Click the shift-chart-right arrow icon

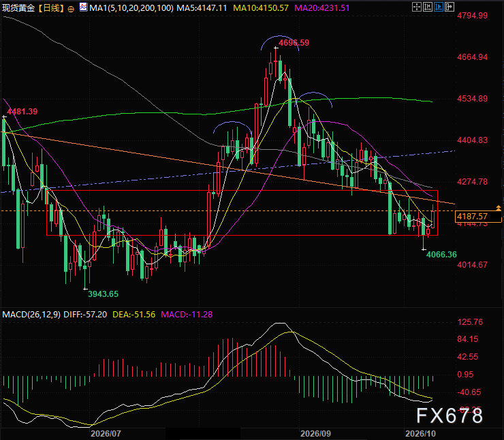point(450,7)
